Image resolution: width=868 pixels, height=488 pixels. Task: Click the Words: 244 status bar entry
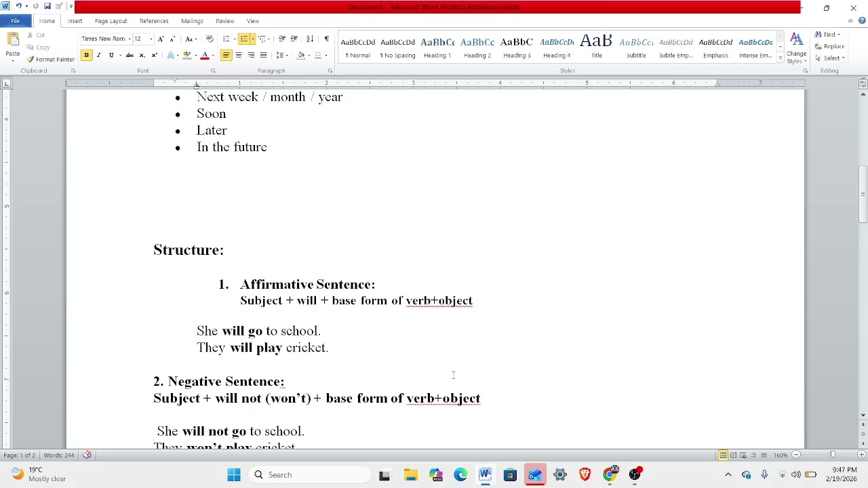coord(59,455)
